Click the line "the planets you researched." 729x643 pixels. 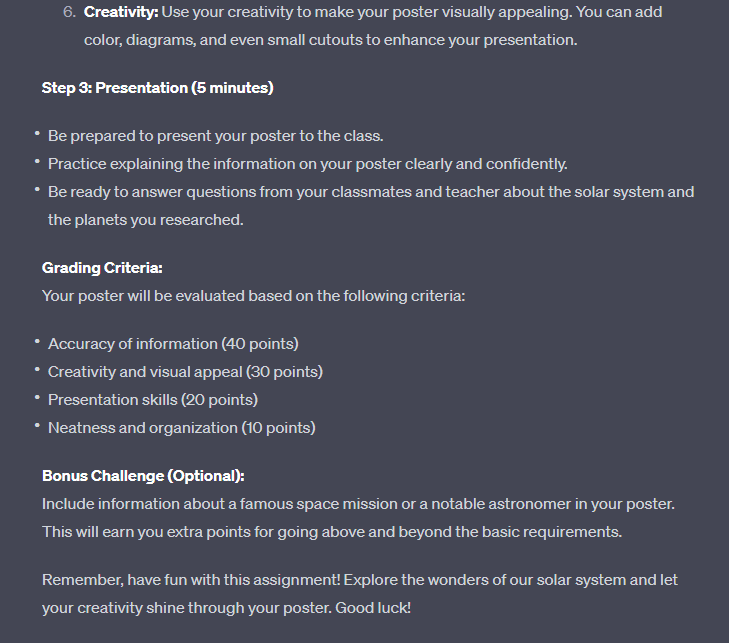coord(145,220)
